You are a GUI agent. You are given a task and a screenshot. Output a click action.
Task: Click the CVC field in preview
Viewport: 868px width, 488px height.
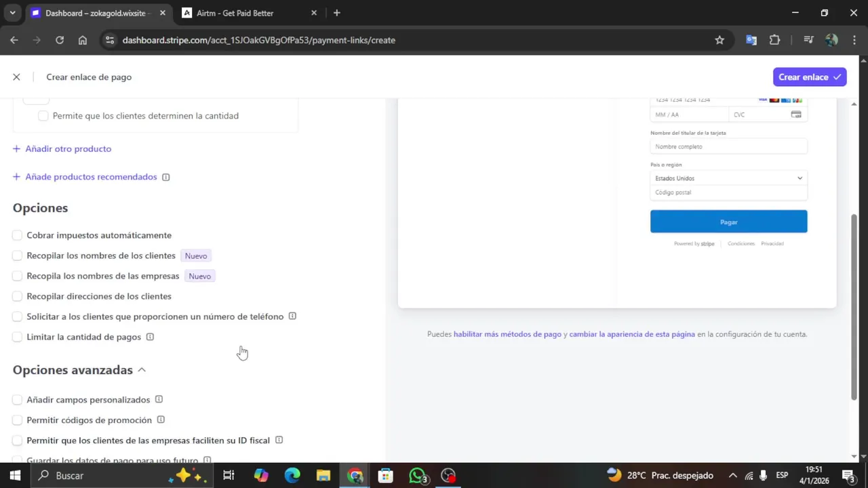pyautogui.click(x=768, y=115)
